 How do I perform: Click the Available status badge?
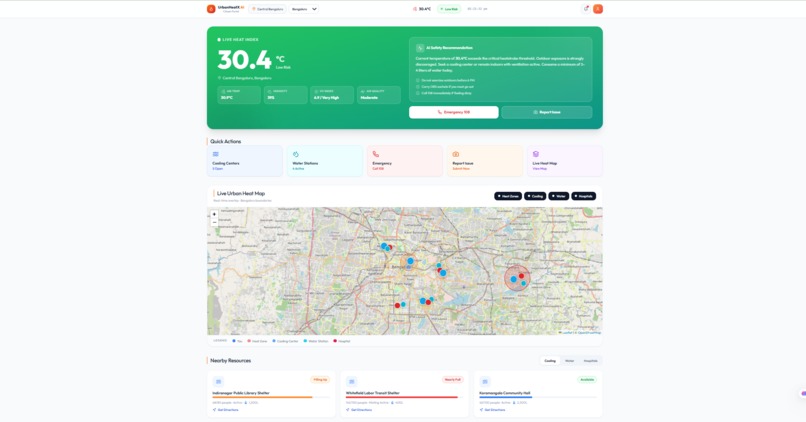[587, 380]
